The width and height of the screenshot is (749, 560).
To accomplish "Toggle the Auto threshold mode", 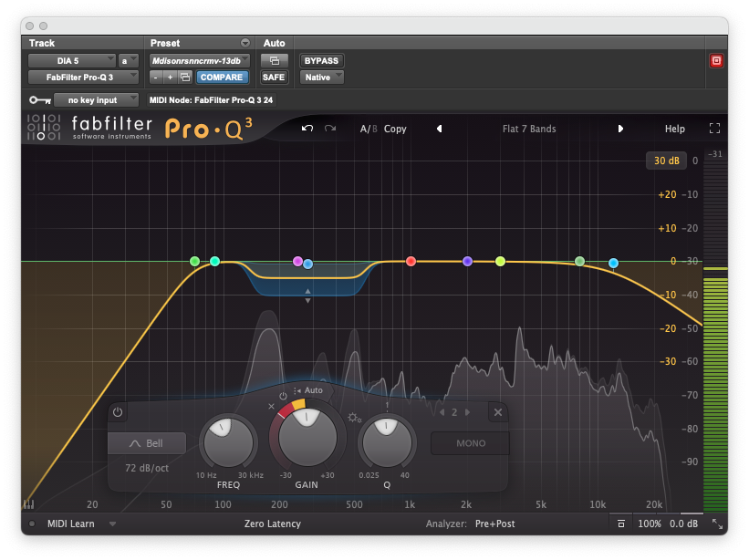I will click(309, 390).
